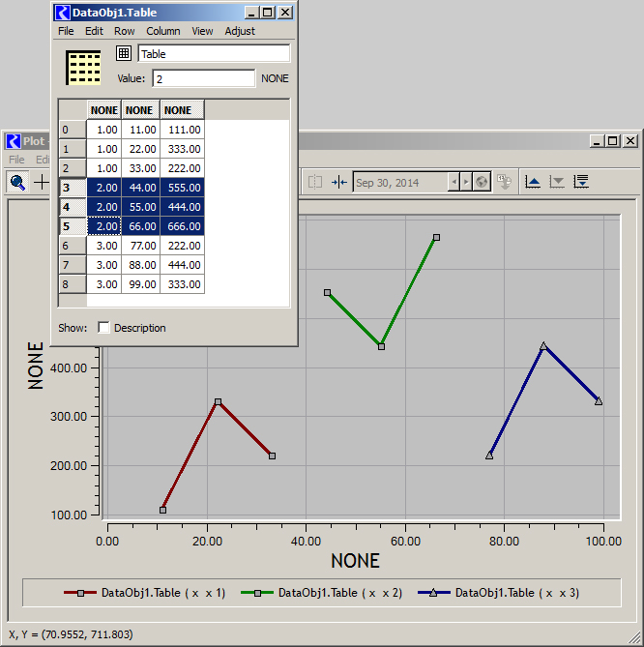
Task: Click the red line legend swatch
Action: click(80, 593)
